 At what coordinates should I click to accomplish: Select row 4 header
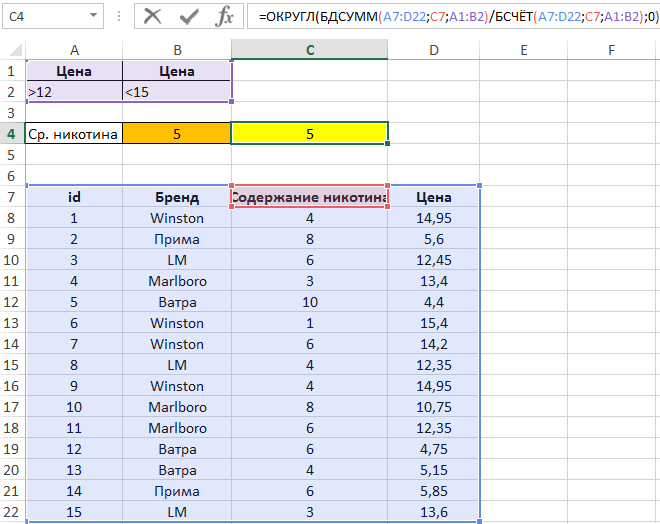coord(12,134)
